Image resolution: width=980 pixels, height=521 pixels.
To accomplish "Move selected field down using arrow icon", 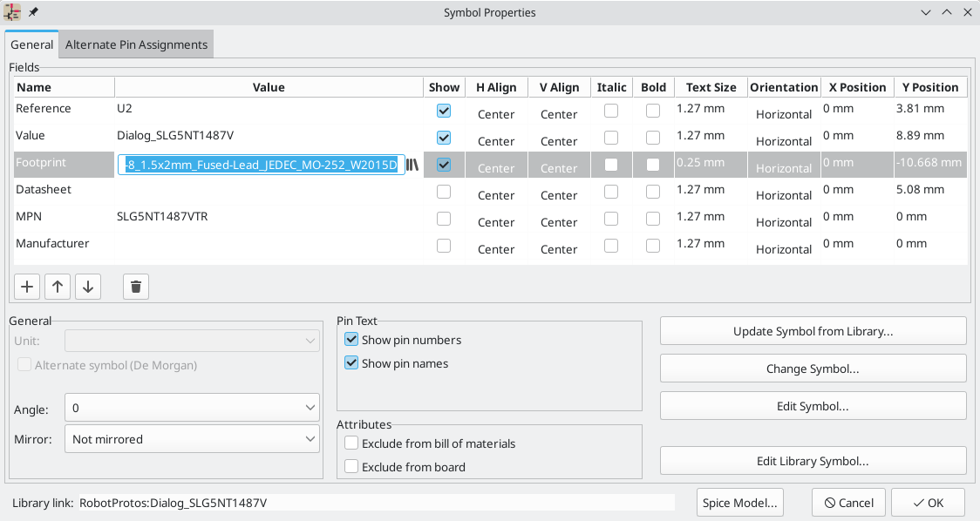I will click(87, 286).
